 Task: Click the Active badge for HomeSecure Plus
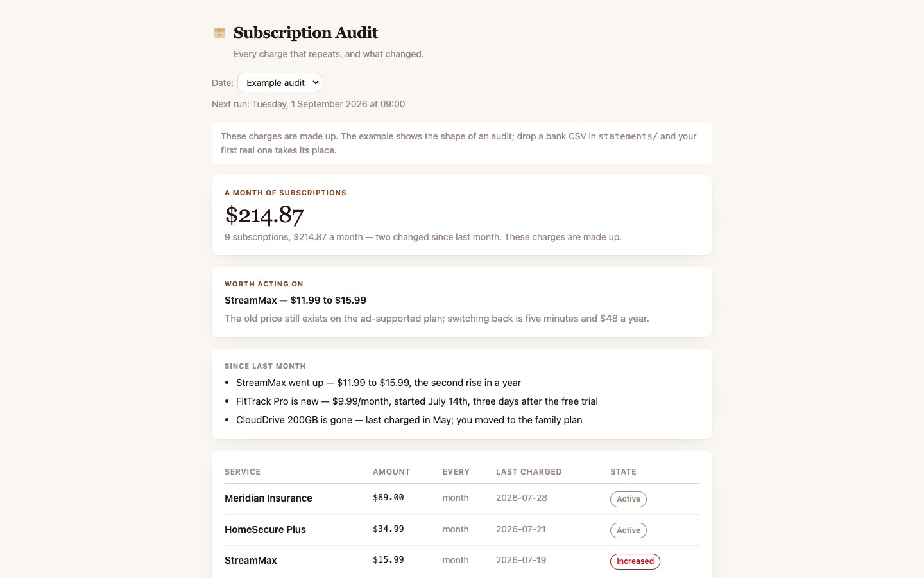pos(628,530)
